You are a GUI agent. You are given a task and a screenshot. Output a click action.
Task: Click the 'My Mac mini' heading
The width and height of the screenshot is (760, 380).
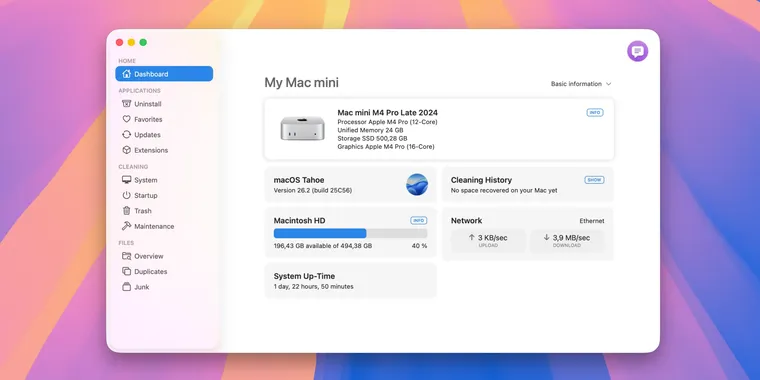tap(301, 83)
